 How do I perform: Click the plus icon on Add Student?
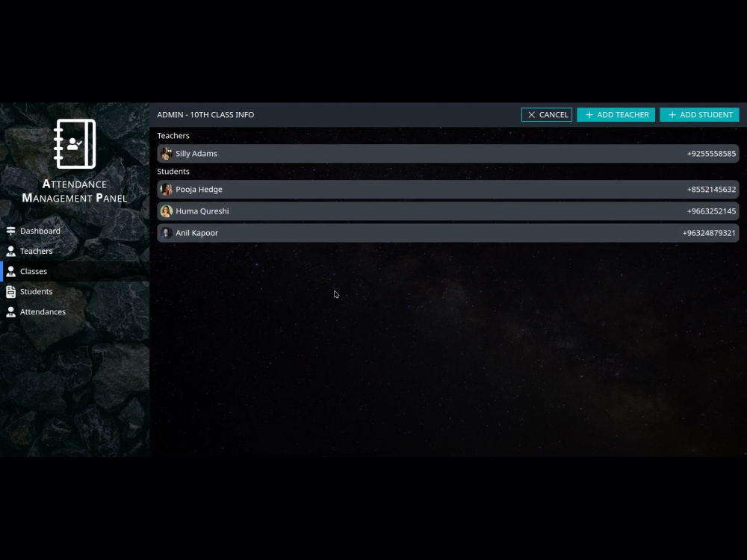coord(672,115)
